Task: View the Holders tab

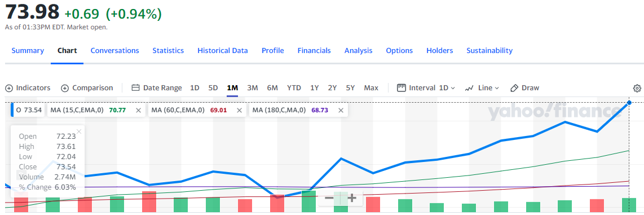Action: pos(439,51)
